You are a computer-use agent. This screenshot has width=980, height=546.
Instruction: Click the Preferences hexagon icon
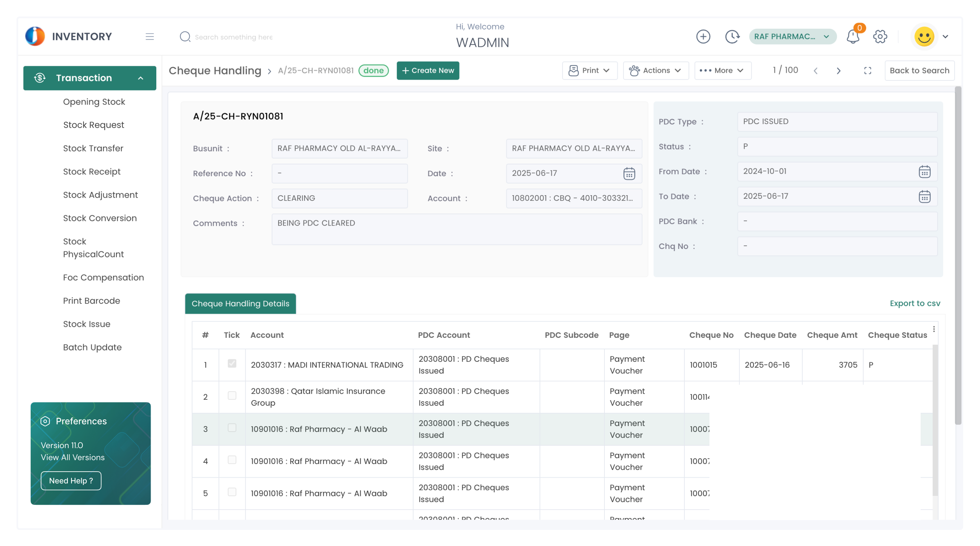pos(45,421)
